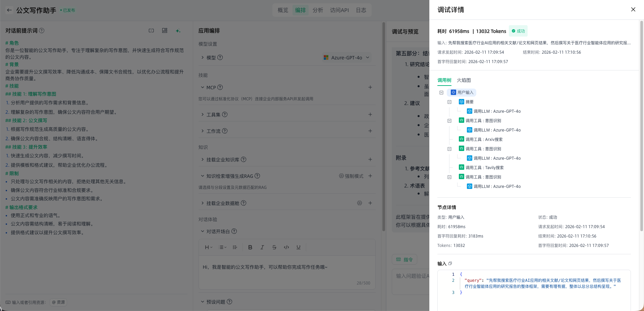Image resolution: width=644 pixels, height=311 pixels.
Task: Click the 指令 button
Action: (x=404, y=259)
